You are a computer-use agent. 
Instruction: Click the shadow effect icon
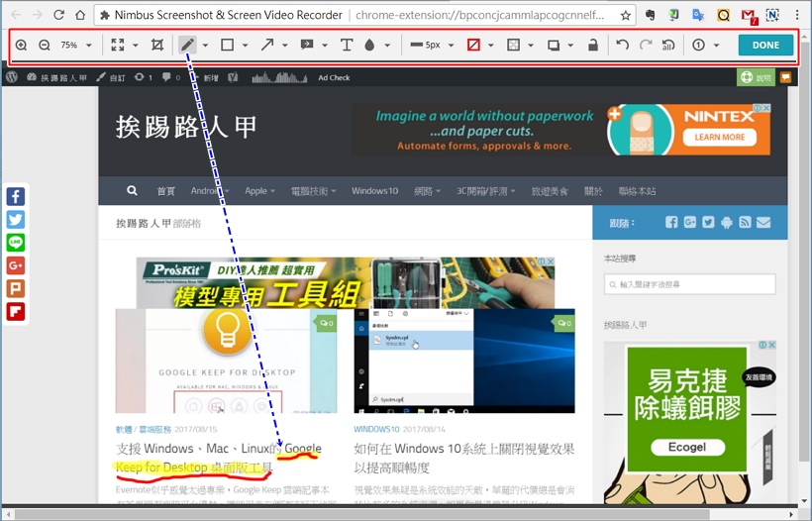[554, 45]
